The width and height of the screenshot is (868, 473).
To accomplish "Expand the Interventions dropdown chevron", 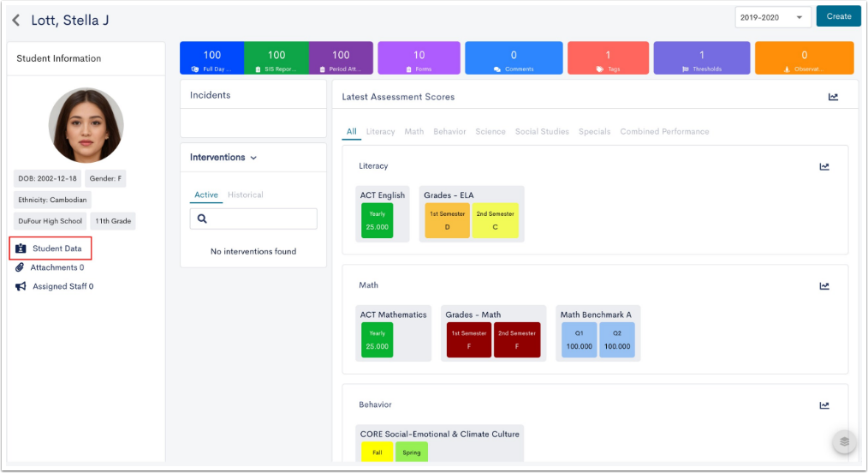I will (x=253, y=158).
